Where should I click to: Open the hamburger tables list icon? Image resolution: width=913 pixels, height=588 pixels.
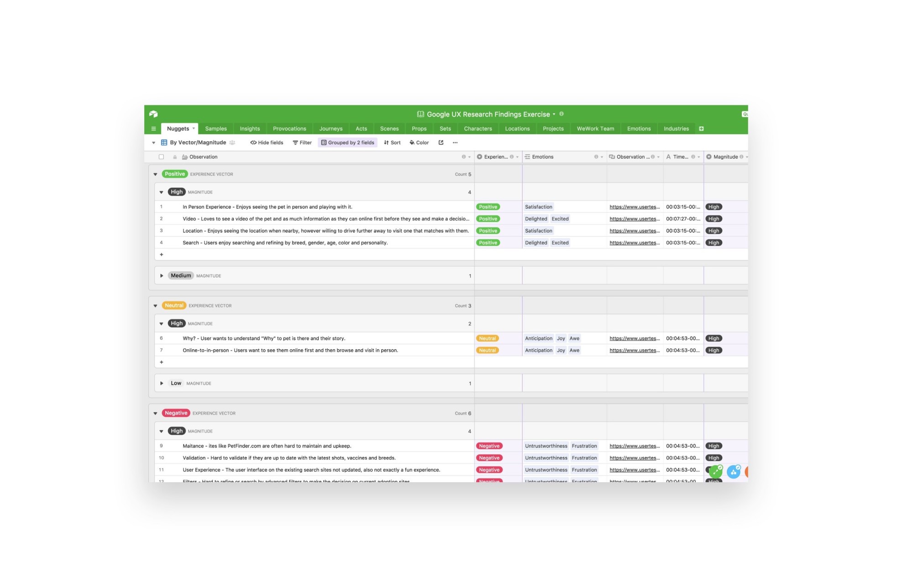click(153, 129)
